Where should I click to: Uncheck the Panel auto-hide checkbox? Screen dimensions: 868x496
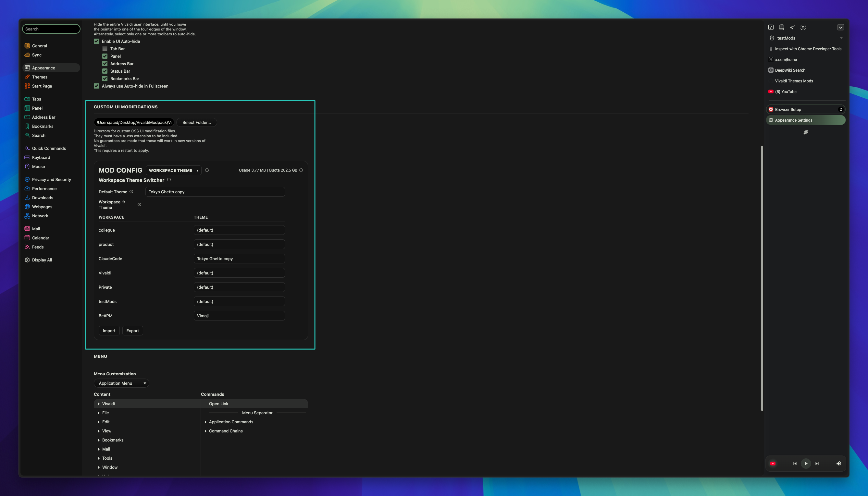pyautogui.click(x=105, y=56)
